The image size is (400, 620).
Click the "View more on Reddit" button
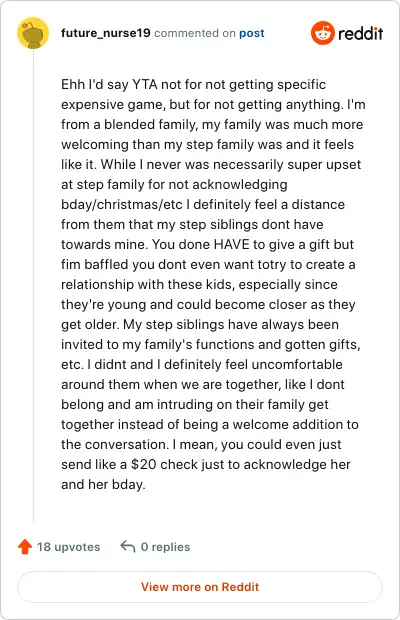click(x=200, y=587)
